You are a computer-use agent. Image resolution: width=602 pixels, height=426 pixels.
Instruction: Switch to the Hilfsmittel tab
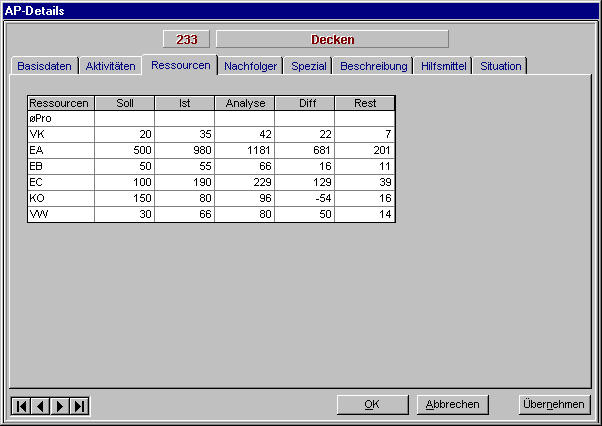tap(443, 66)
